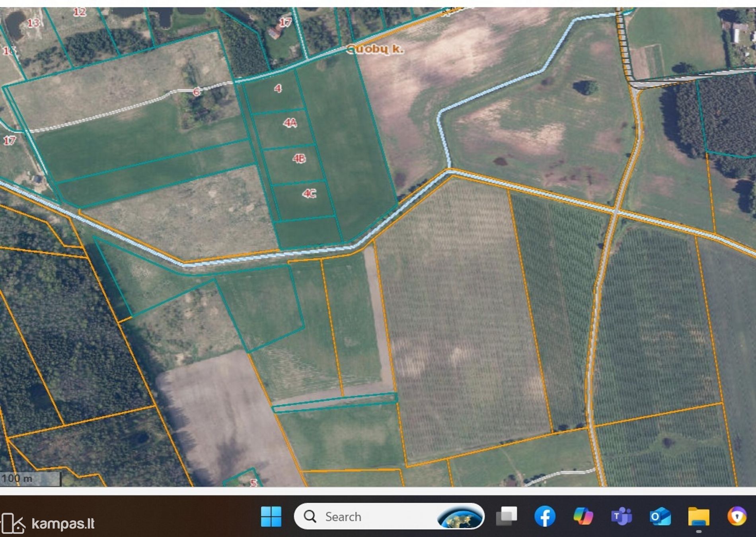Click the Guobų k. village label
The width and height of the screenshot is (756, 537).
(x=375, y=49)
